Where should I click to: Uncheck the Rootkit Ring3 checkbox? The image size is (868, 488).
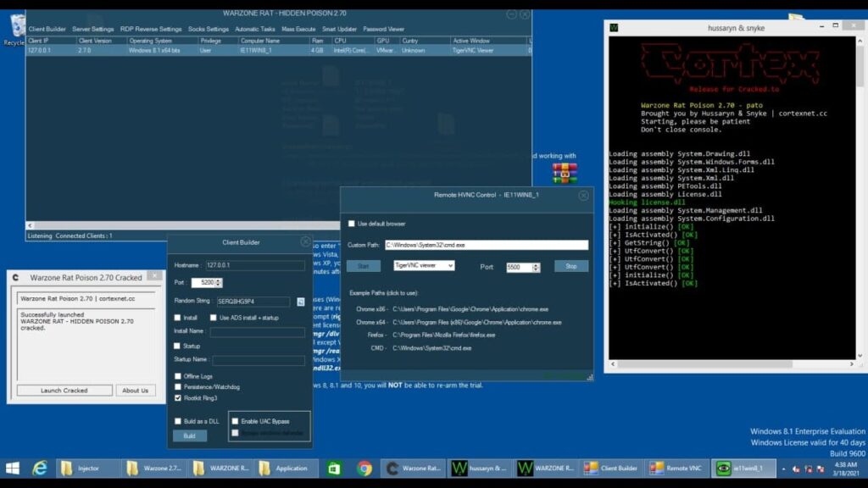point(178,398)
